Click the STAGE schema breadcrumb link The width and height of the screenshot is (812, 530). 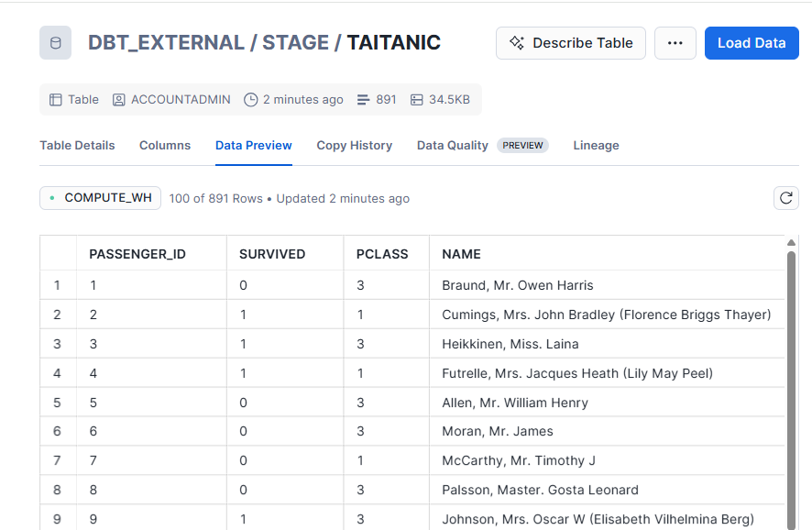[295, 43]
